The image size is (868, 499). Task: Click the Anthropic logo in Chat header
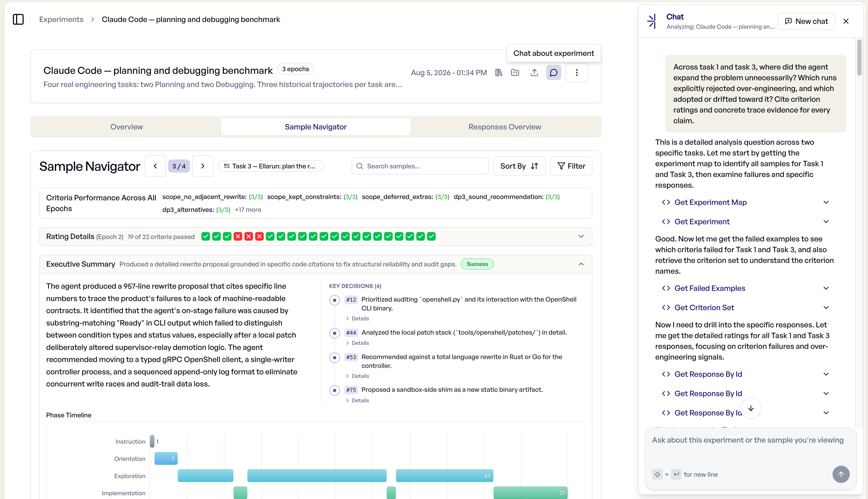point(652,21)
